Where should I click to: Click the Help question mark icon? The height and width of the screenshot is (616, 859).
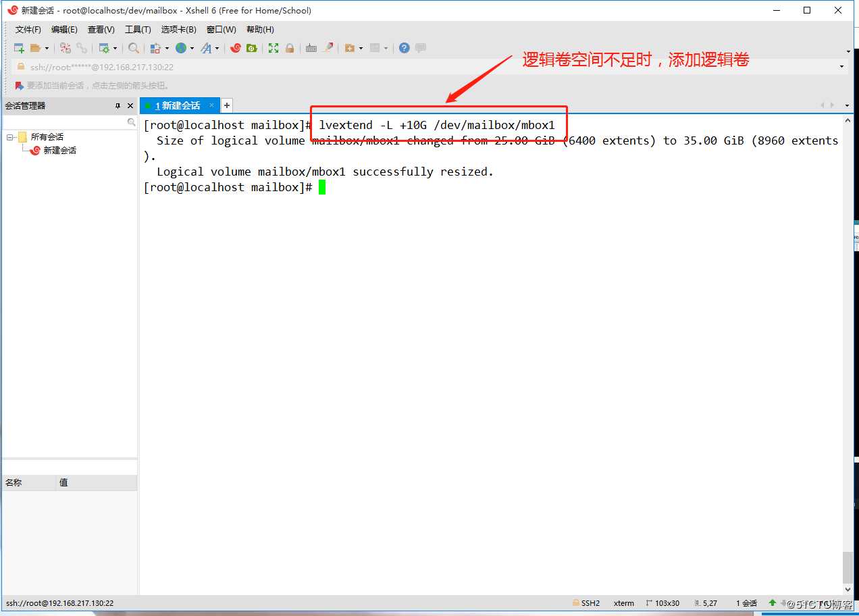pos(402,48)
